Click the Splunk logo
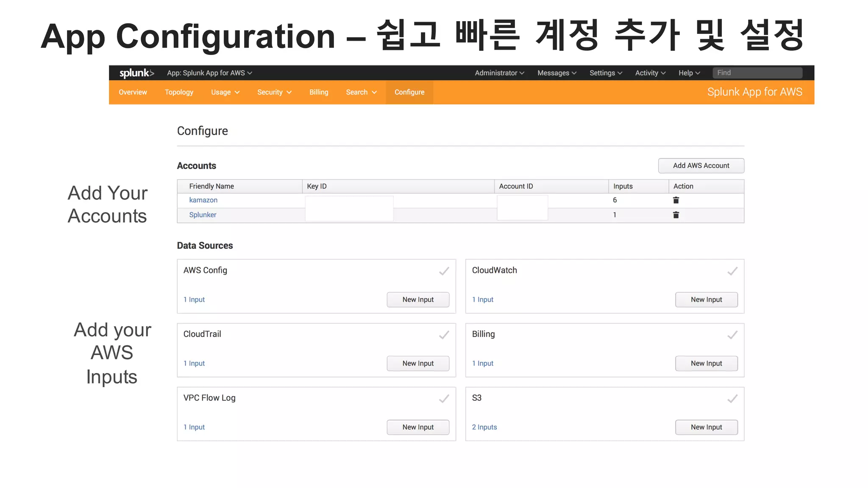The height and width of the screenshot is (488, 868). [x=136, y=73]
